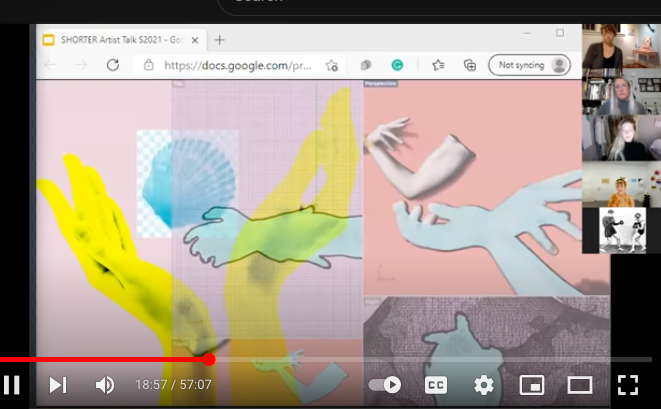This screenshot has height=409, width=661.
Task: Click the Not syncing profile button
Action: point(529,65)
